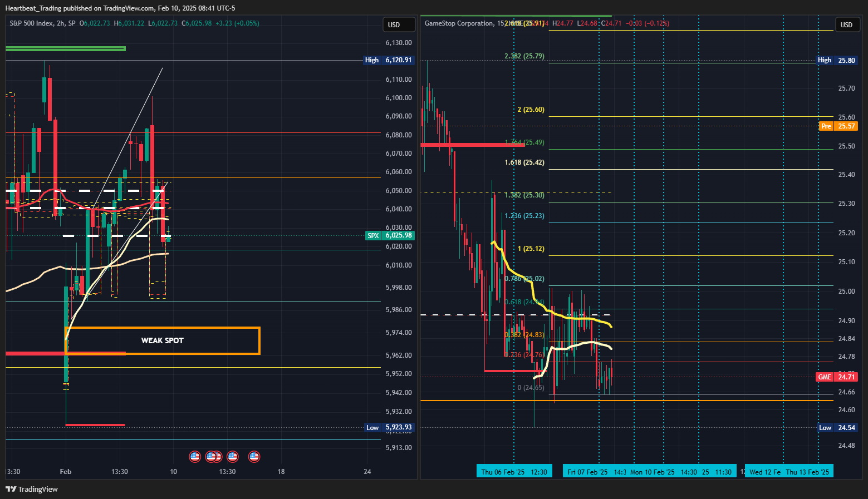Screen dimensions: 868x499
Task: Click the Low 5,923.93 label
Action: 390,427
